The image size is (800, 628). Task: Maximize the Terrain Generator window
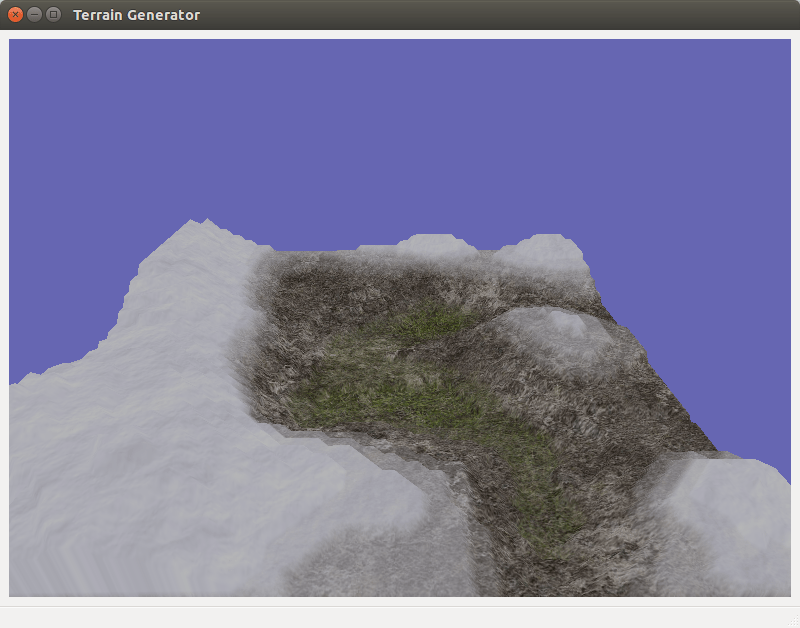[x=53, y=15]
